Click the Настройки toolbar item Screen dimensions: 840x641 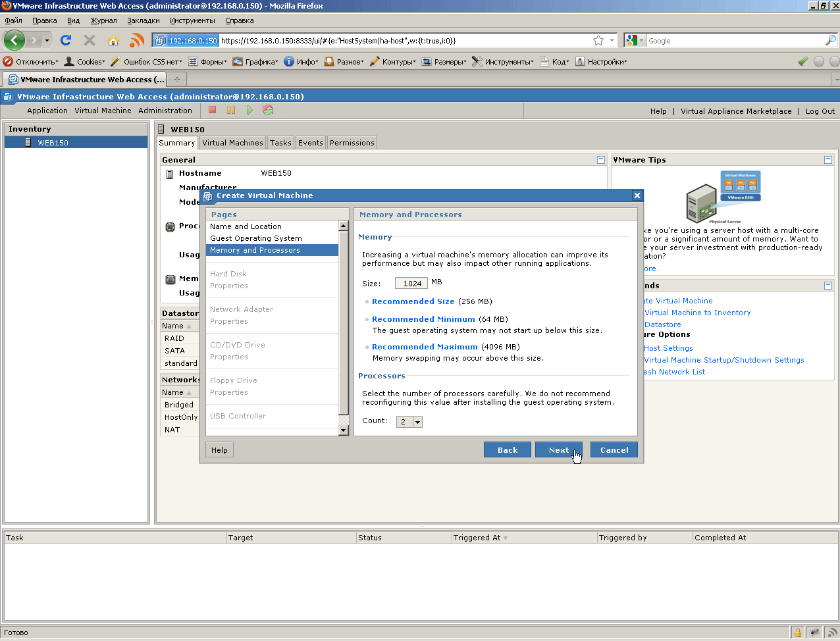pyautogui.click(x=601, y=62)
